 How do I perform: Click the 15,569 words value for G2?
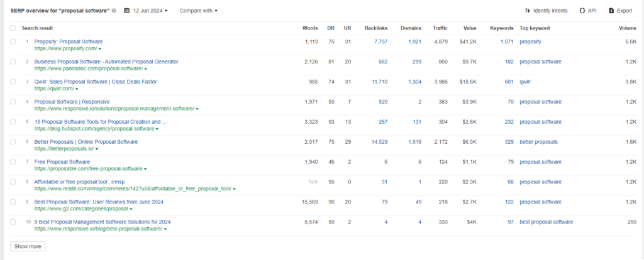pos(309,202)
